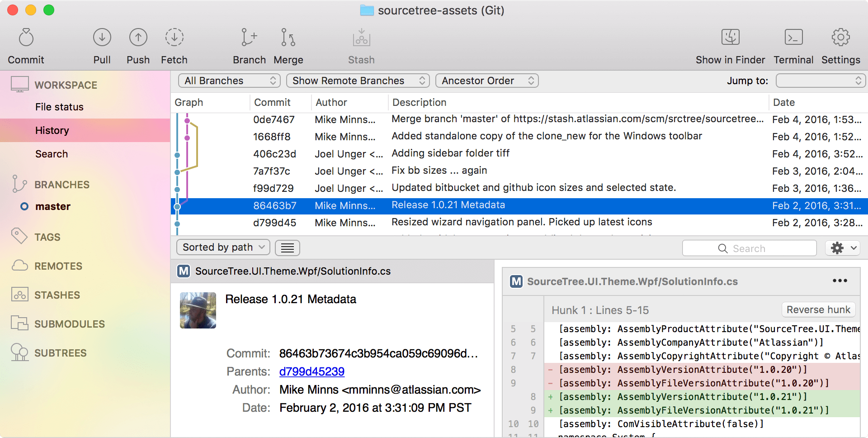This screenshot has width=868, height=438.
Task: Click the Remotes cloud icon in sidebar
Action: [19, 266]
